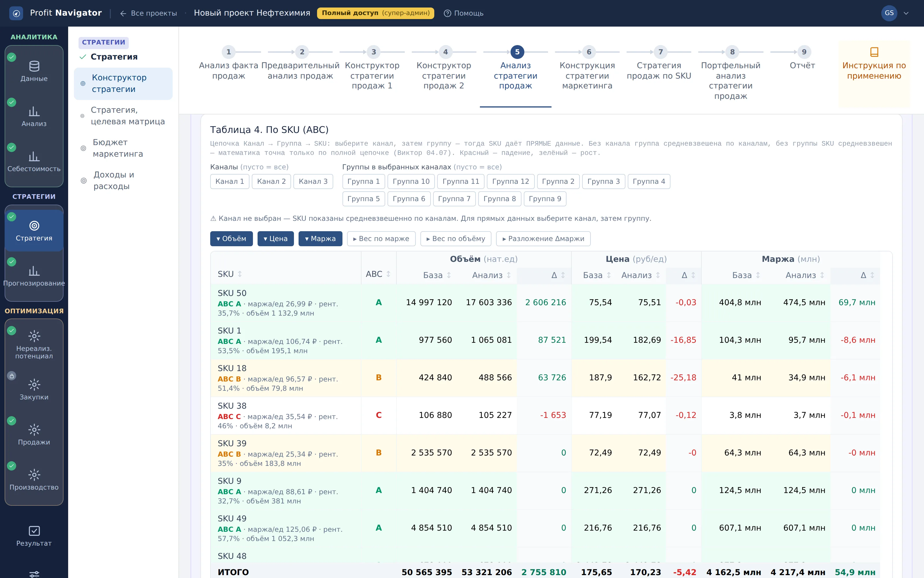Collapse the Маржа column group
The width and height of the screenshot is (924, 578).
tap(320, 239)
